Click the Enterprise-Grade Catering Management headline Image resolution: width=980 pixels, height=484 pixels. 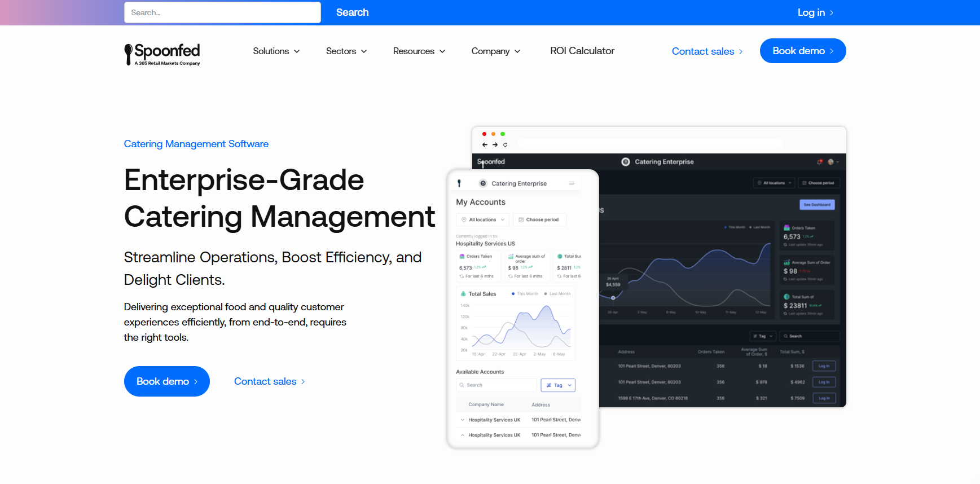coord(280,198)
